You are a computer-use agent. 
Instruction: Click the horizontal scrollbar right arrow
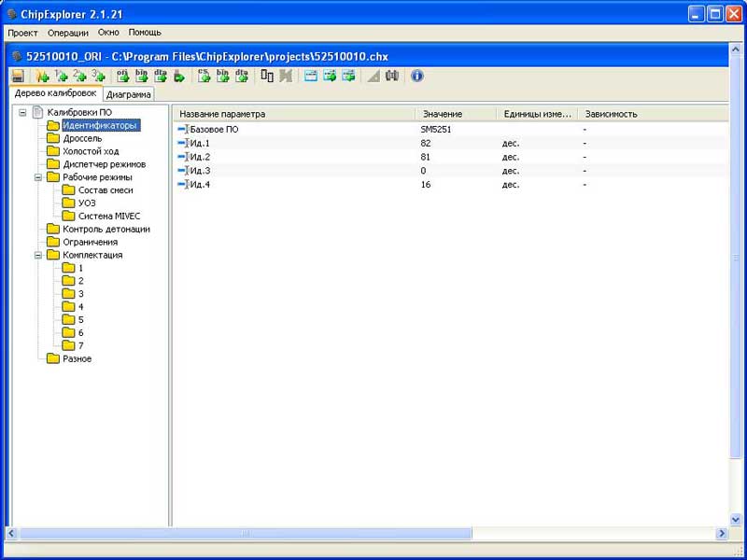tap(721, 533)
